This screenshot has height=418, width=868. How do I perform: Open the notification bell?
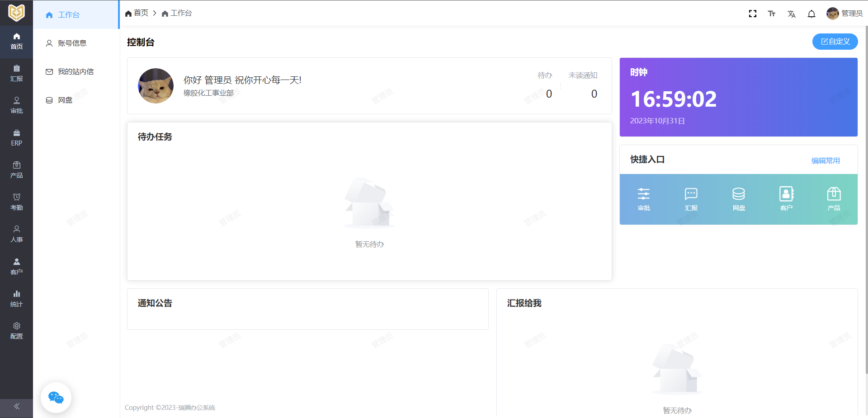[x=811, y=14]
